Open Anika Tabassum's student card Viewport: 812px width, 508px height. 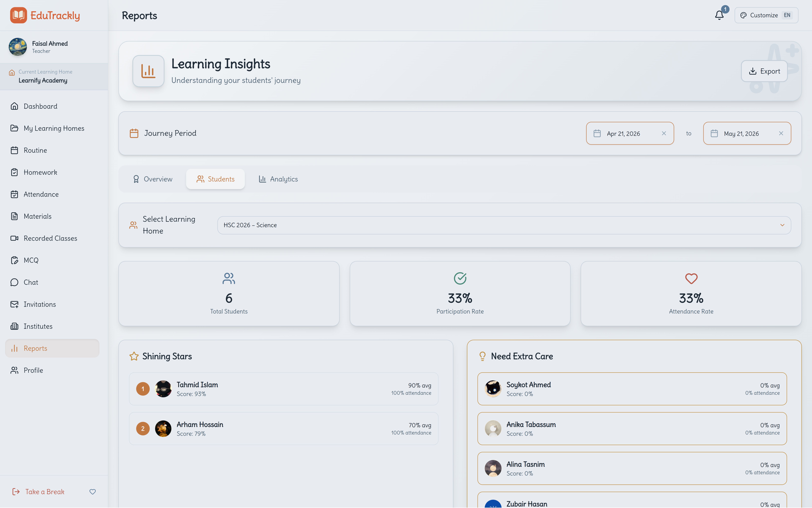click(632, 429)
